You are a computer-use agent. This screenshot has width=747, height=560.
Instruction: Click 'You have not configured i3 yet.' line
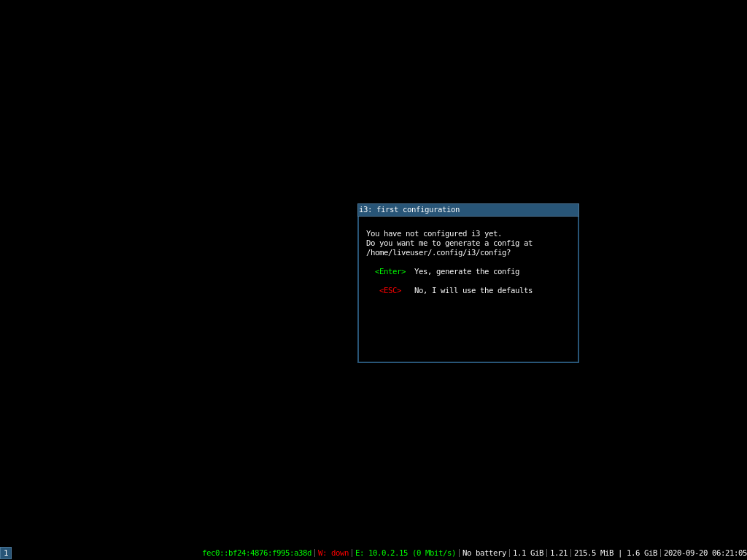point(434,234)
